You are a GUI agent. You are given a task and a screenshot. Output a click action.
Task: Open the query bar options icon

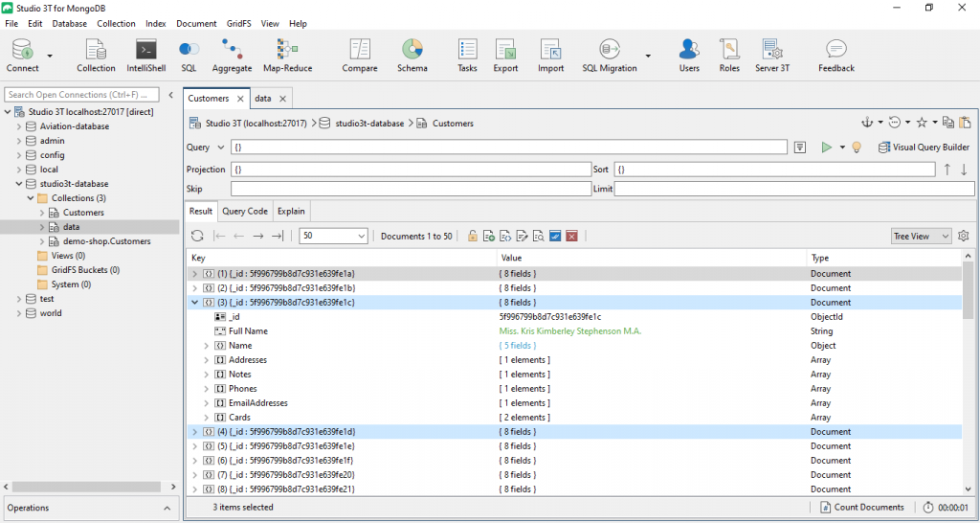[799, 147]
